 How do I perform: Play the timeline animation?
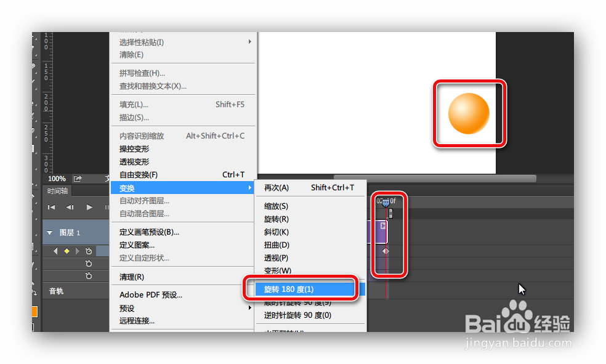tap(89, 207)
